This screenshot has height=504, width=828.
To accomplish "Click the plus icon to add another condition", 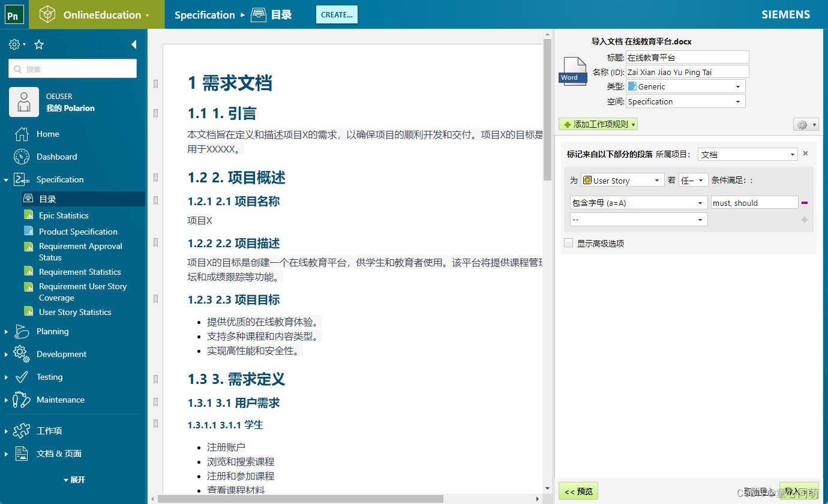I will pyautogui.click(x=804, y=220).
